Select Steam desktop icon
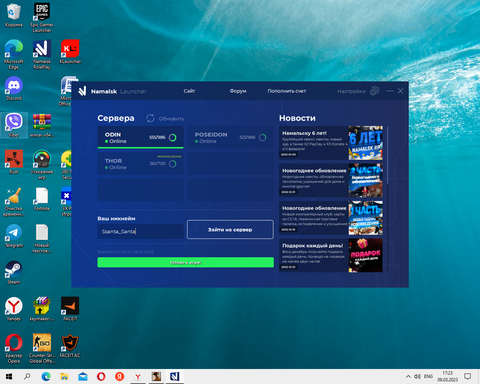This screenshot has height=384, width=480. tap(14, 272)
